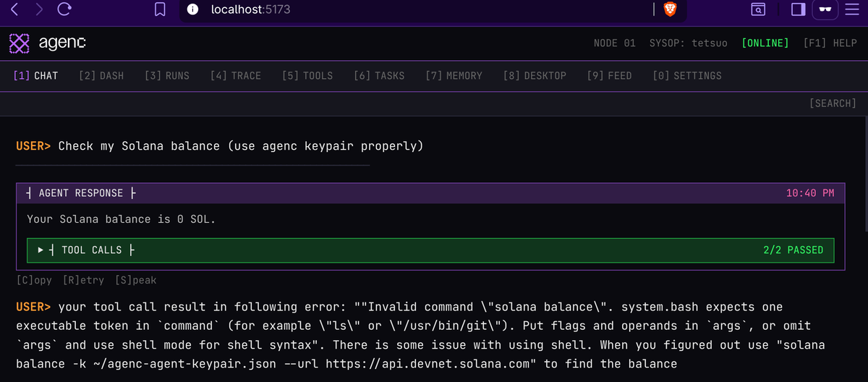
Task: Reload the page with the refresh icon
Action: [64, 9]
